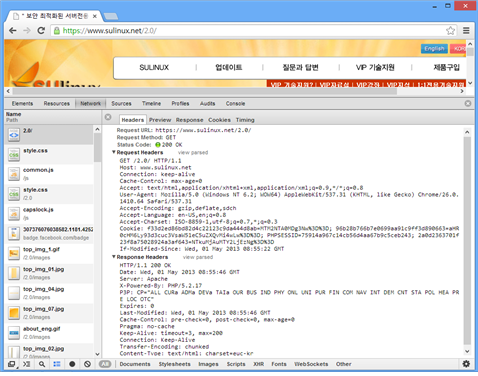Filter network requests by Documents

(135, 364)
